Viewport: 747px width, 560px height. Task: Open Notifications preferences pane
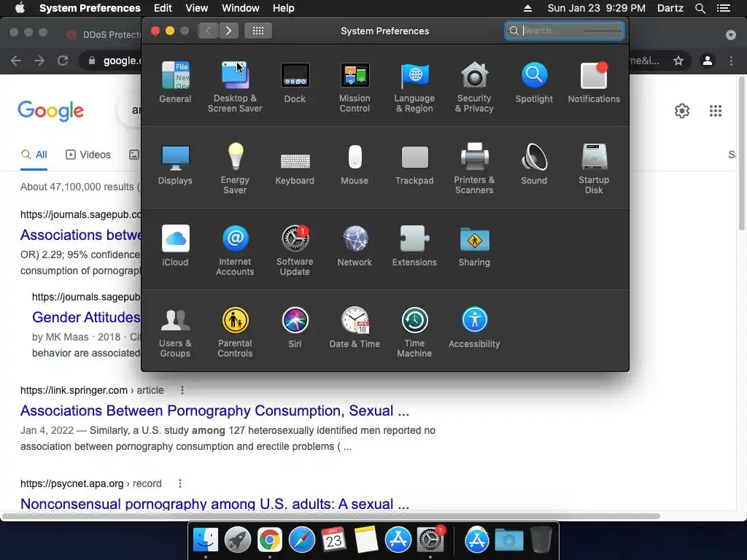point(594,82)
